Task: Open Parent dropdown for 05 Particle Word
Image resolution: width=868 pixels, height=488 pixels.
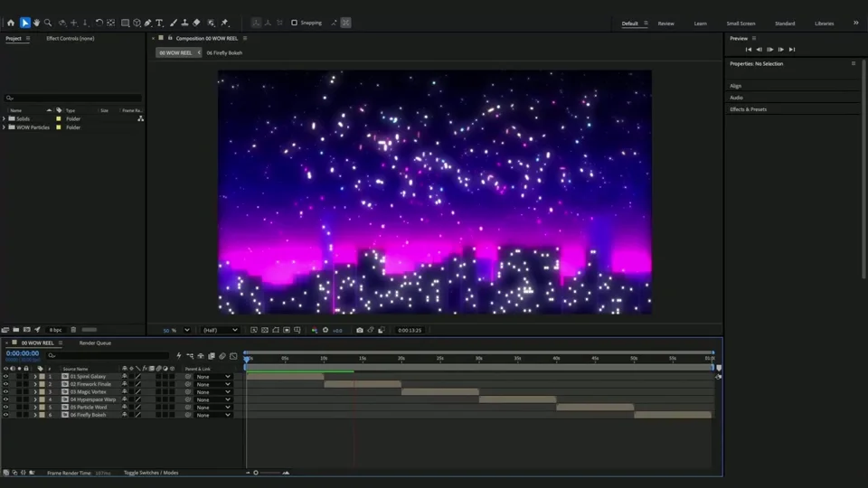Action: click(213, 408)
